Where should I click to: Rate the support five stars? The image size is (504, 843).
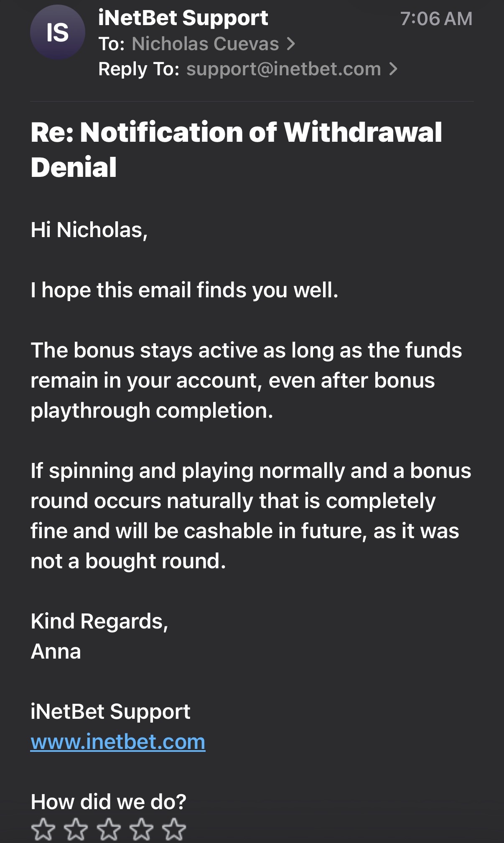[174, 828]
